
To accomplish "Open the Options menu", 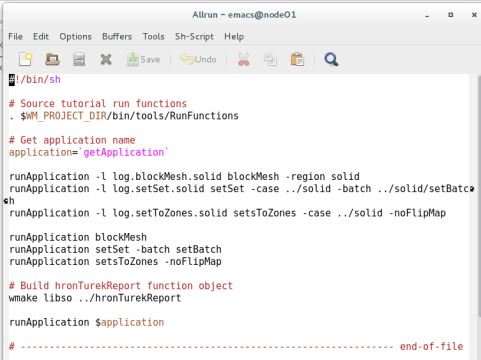I will coord(75,36).
